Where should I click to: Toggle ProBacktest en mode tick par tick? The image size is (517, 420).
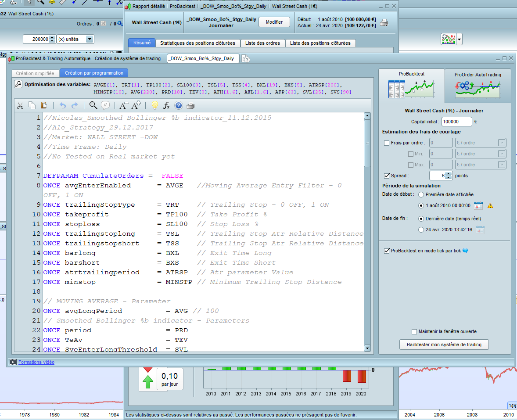pyautogui.click(x=387, y=251)
